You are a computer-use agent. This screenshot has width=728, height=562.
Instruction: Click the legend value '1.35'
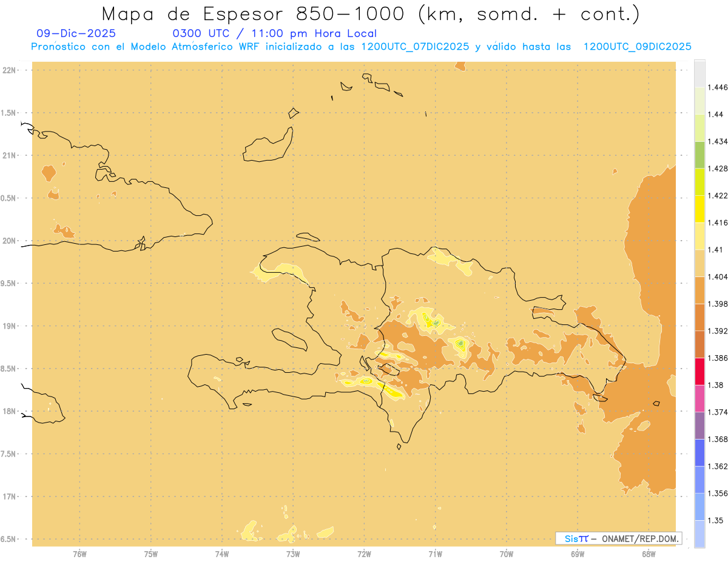[x=715, y=520]
